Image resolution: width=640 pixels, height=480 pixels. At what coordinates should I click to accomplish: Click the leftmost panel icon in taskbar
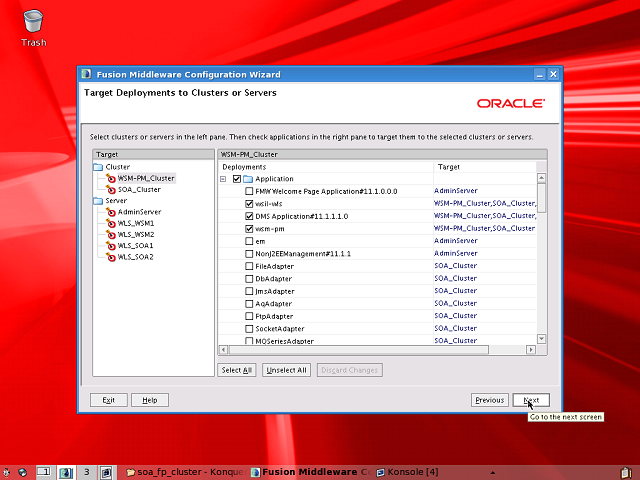tap(7, 473)
